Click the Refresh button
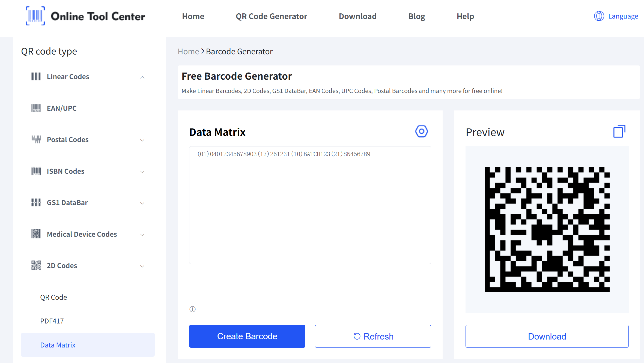 [x=373, y=336]
